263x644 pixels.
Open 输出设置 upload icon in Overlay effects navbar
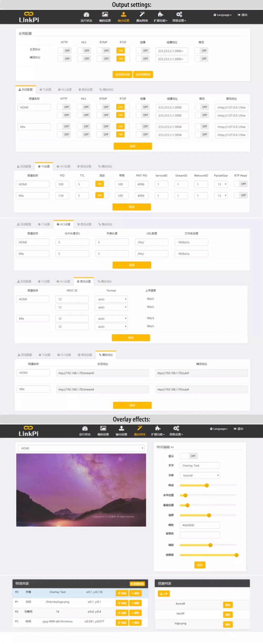point(121,428)
